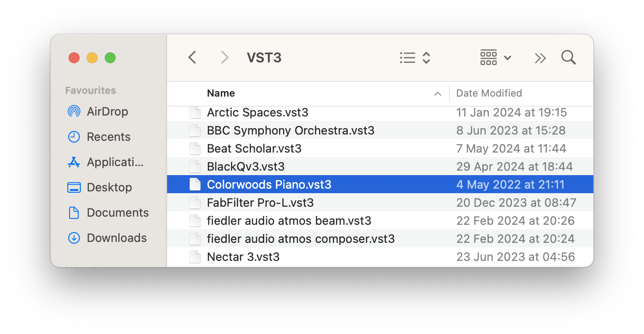
Task: Toggle sort order arrow on Name column
Action: tap(437, 94)
